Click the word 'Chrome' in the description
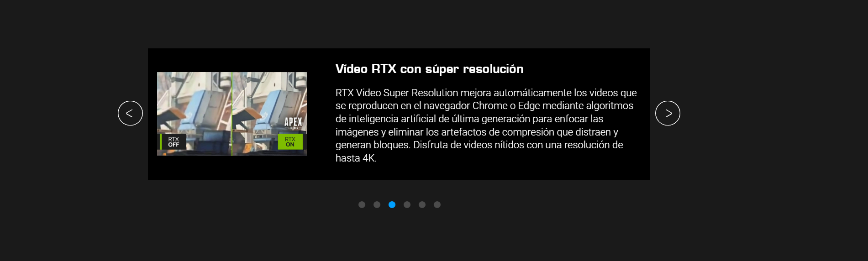 [490, 106]
